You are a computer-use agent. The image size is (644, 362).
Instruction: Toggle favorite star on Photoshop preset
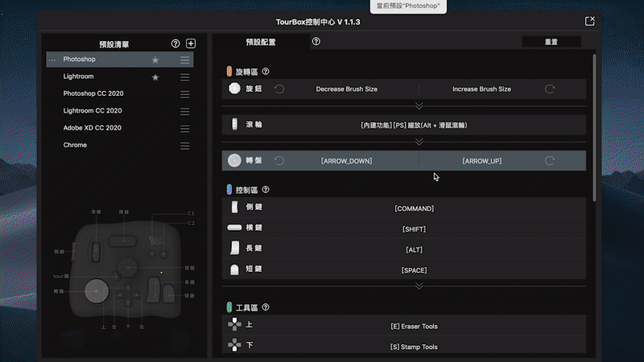click(x=155, y=60)
